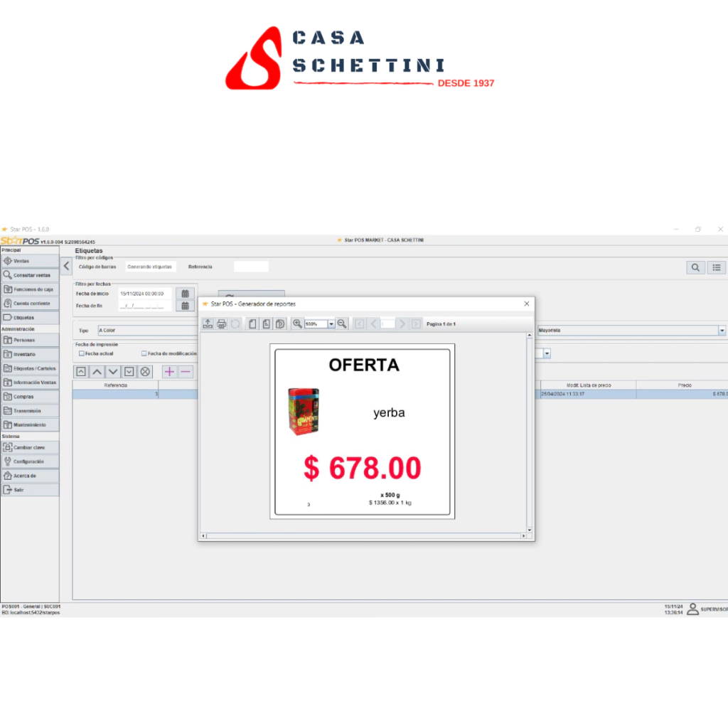
Task: Open Personas in the sidebar
Action: pos(30,341)
